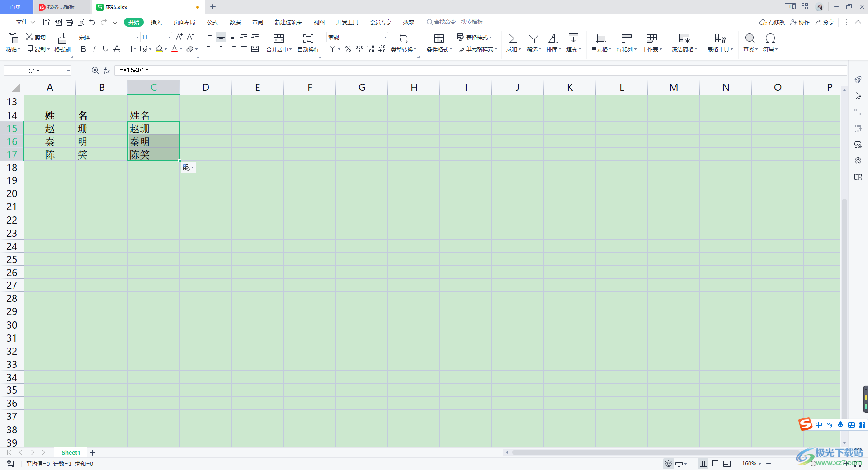
Task: Open the 常规 number format dropdown
Action: click(x=385, y=37)
